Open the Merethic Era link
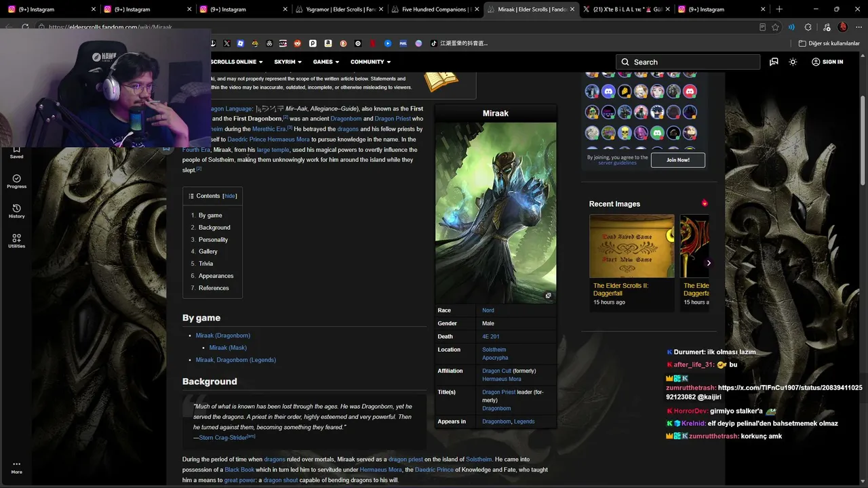 [269, 129]
